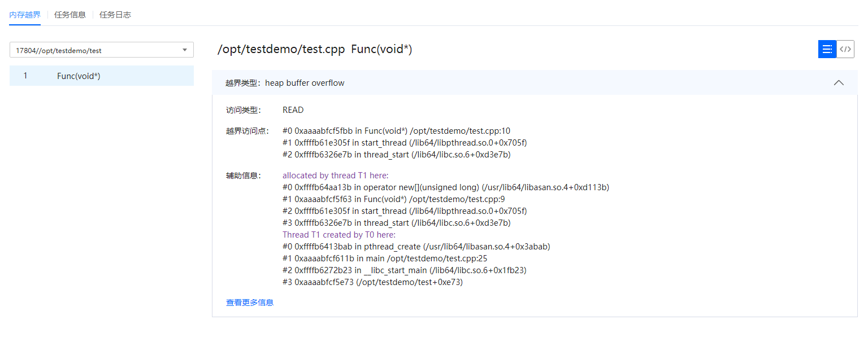Collapse the heap buffer overflow panel chevron

click(839, 83)
